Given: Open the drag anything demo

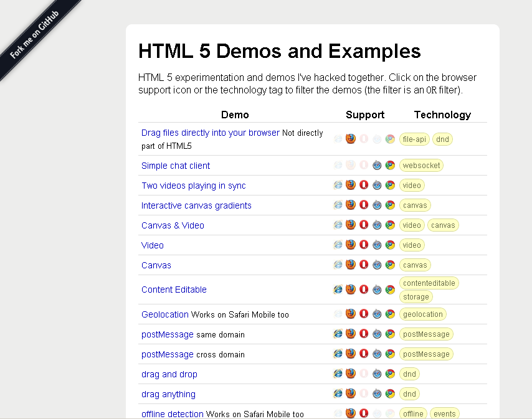Looking at the screenshot, I should coord(168,394).
